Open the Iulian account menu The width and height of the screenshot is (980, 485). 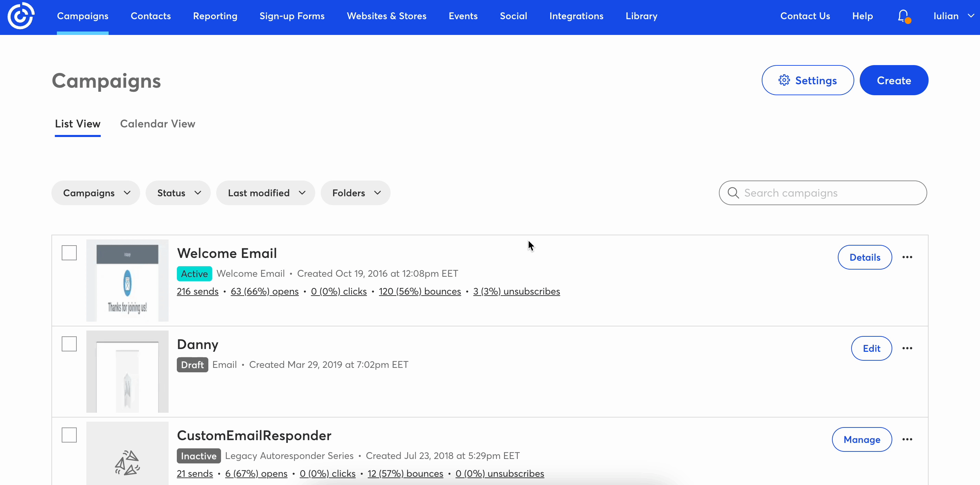point(953,16)
